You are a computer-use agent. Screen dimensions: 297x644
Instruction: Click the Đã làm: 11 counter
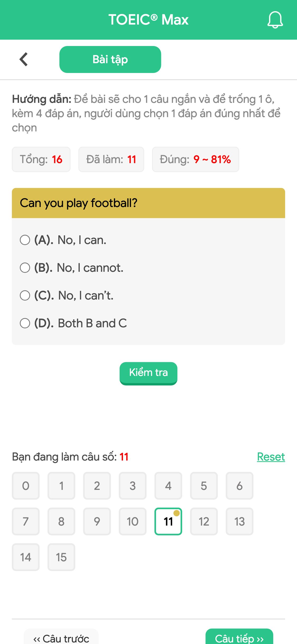click(x=111, y=159)
